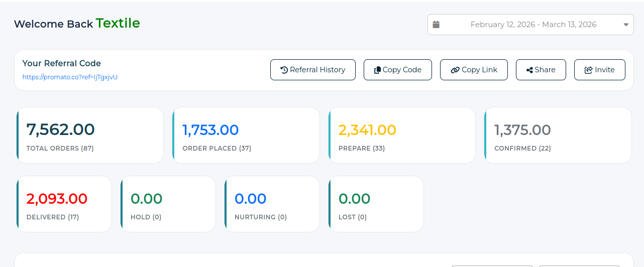Click the calendar icon in date picker

(x=436, y=24)
